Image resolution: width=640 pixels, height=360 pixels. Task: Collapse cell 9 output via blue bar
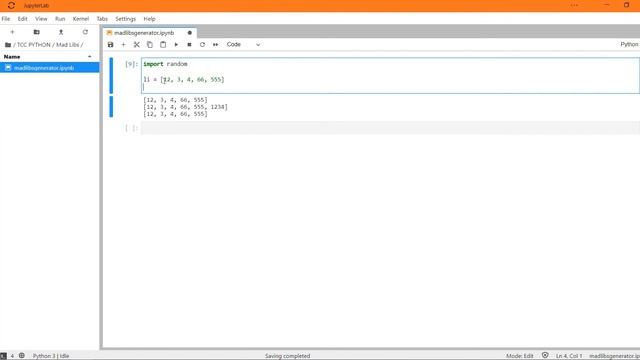pos(111,107)
